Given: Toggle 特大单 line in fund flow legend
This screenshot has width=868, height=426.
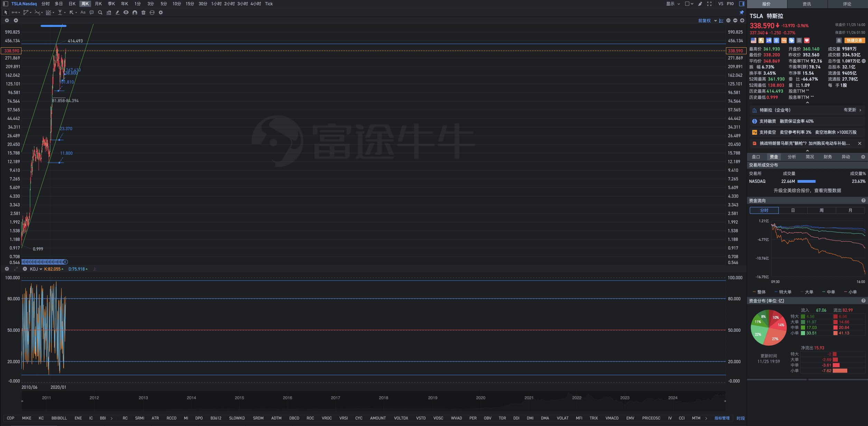Looking at the screenshot, I should point(783,292).
